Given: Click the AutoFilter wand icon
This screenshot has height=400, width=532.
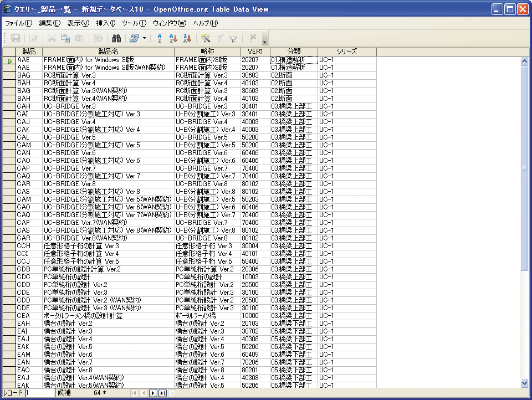Looking at the screenshot, I should tap(205, 38).
